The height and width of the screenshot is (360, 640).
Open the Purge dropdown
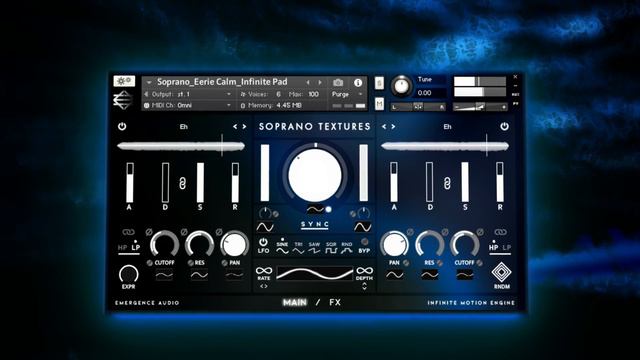coord(347,94)
